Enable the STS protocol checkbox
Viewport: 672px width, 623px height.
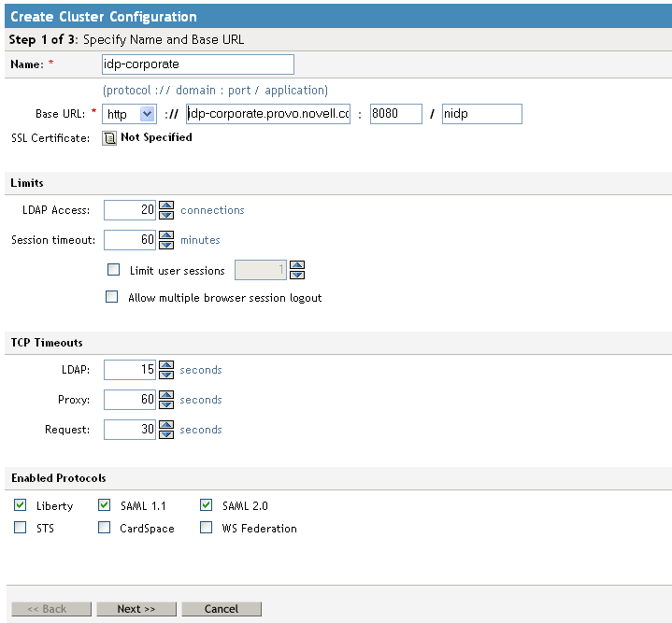[21, 527]
